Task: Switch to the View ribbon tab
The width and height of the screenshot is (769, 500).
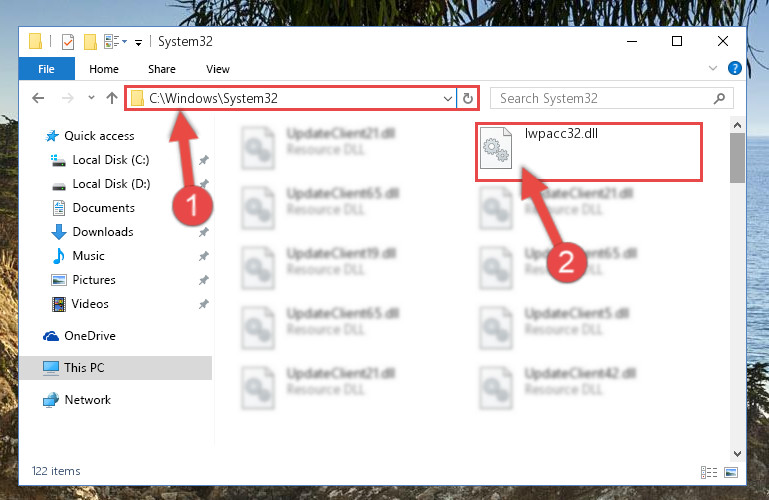Action: point(218,69)
